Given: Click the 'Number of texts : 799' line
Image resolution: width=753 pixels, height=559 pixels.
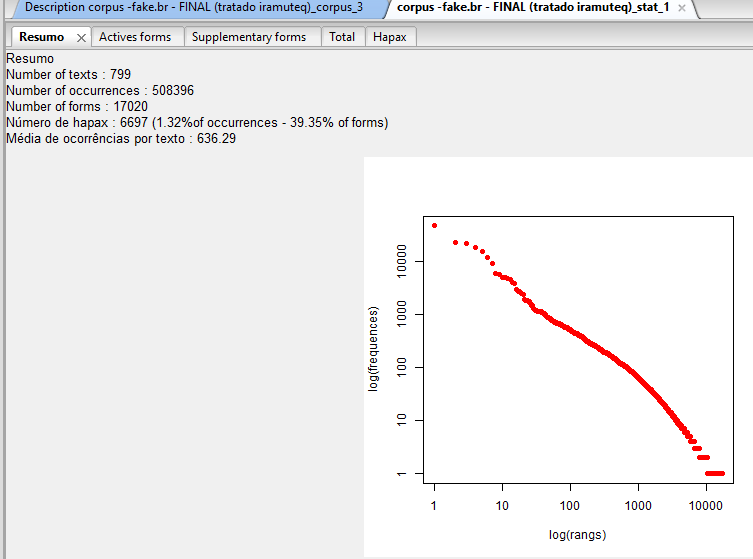Looking at the screenshot, I should click(69, 75).
